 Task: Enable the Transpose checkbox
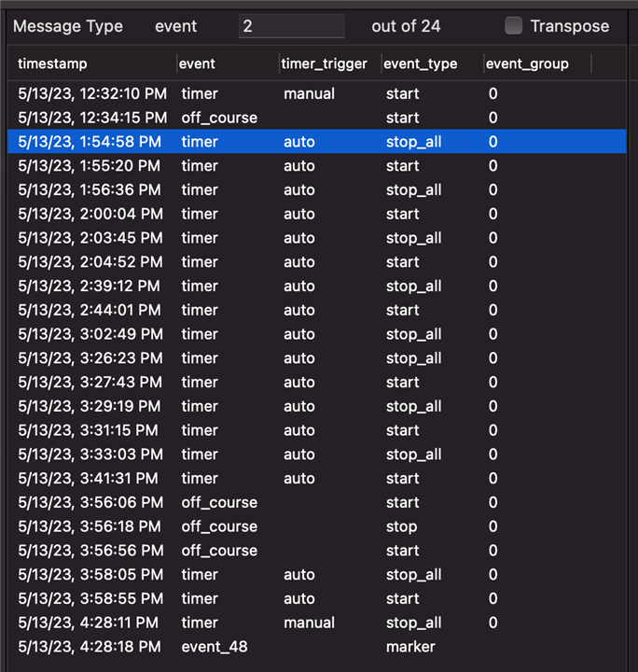coord(513,26)
